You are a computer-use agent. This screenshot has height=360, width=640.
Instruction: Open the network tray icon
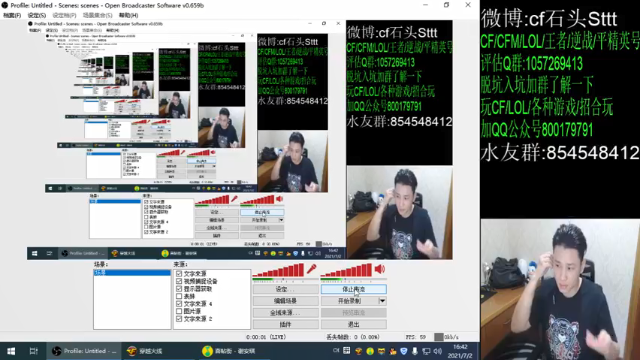tap(426, 351)
